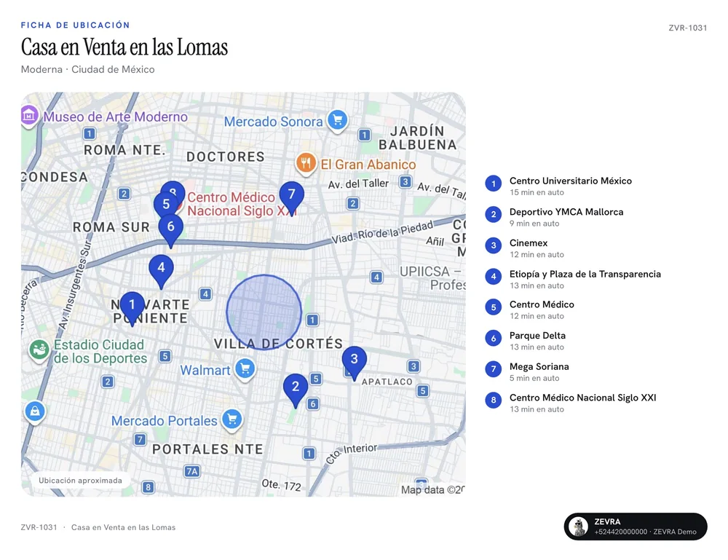Click the DOCTORES neighborhood label

point(226,157)
